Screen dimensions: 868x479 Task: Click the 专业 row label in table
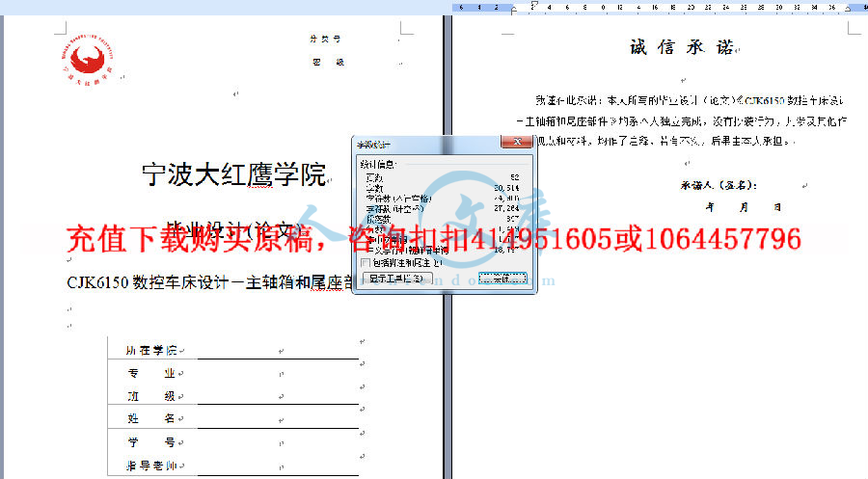click(151, 373)
